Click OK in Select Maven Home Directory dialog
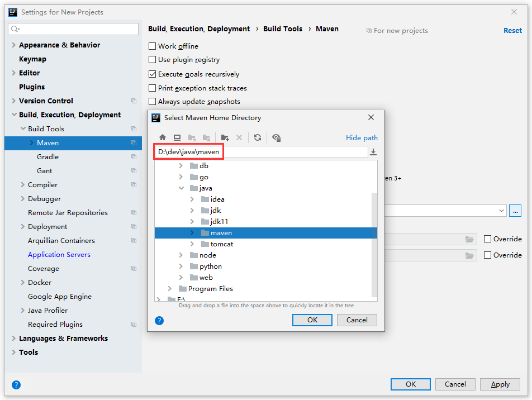The image size is (532, 400). tap(312, 320)
